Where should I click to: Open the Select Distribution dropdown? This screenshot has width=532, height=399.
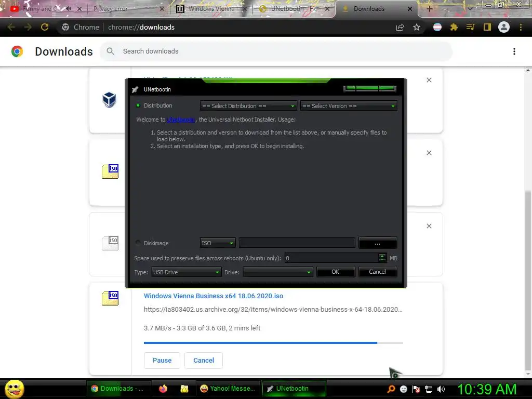[x=248, y=106]
